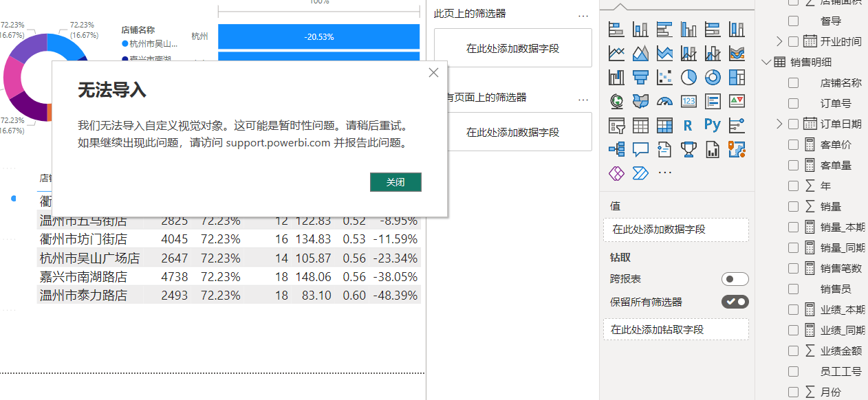The width and height of the screenshot is (868, 400).
Task: Add the KPI visual
Action: [x=737, y=101]
